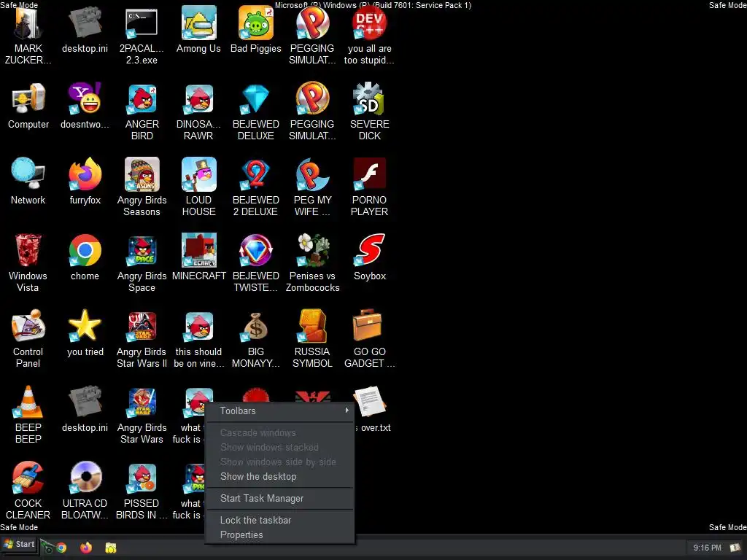The width and height of the screenshot is (747, 560).
Task: Open the Start menu button
Action: [20, 544]
